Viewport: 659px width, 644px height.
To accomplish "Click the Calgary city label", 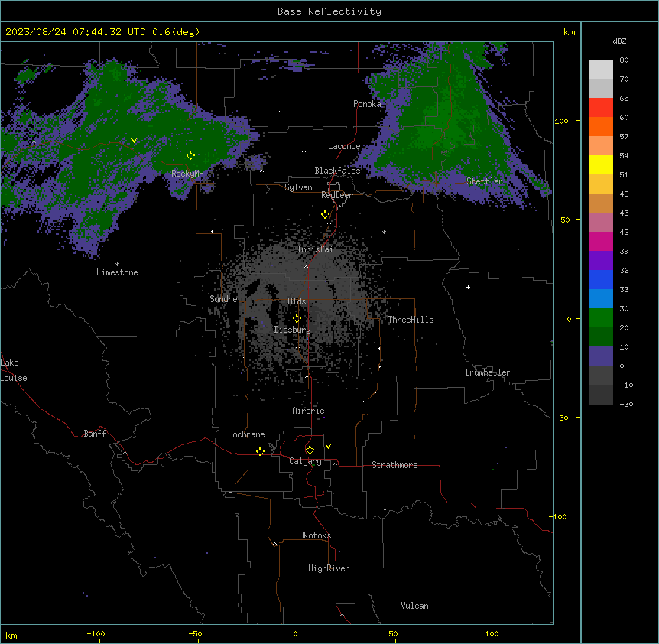I will [x=305, y=461].
